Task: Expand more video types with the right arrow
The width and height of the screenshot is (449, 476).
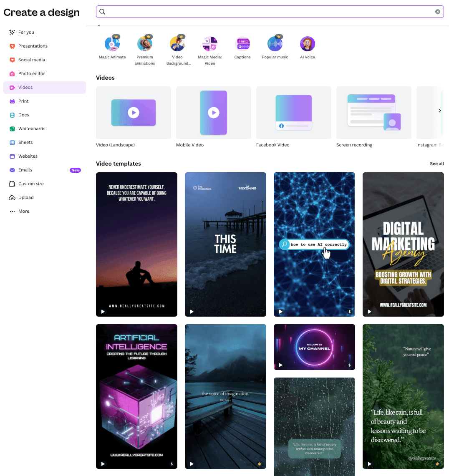Action: click(x=439, y=111)
